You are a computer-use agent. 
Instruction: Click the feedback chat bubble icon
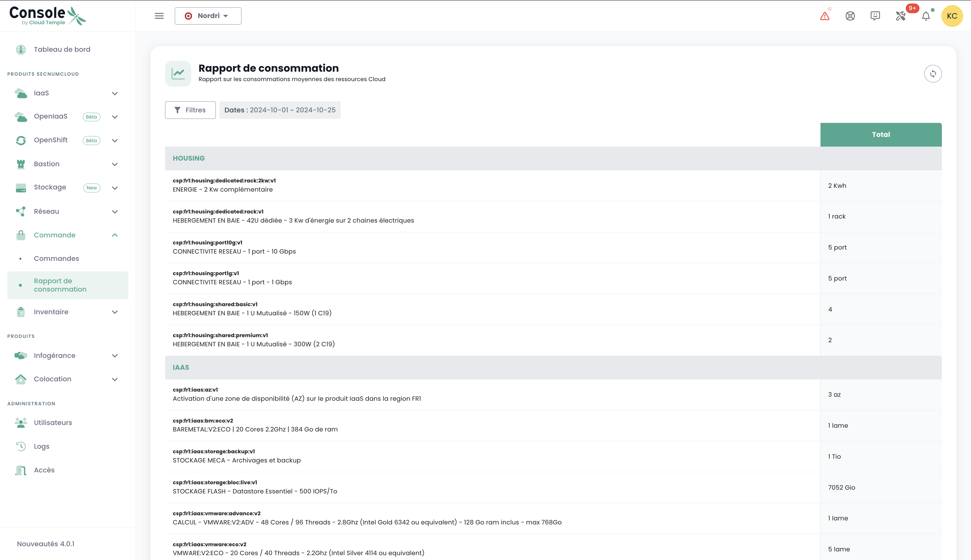[875, 16]
